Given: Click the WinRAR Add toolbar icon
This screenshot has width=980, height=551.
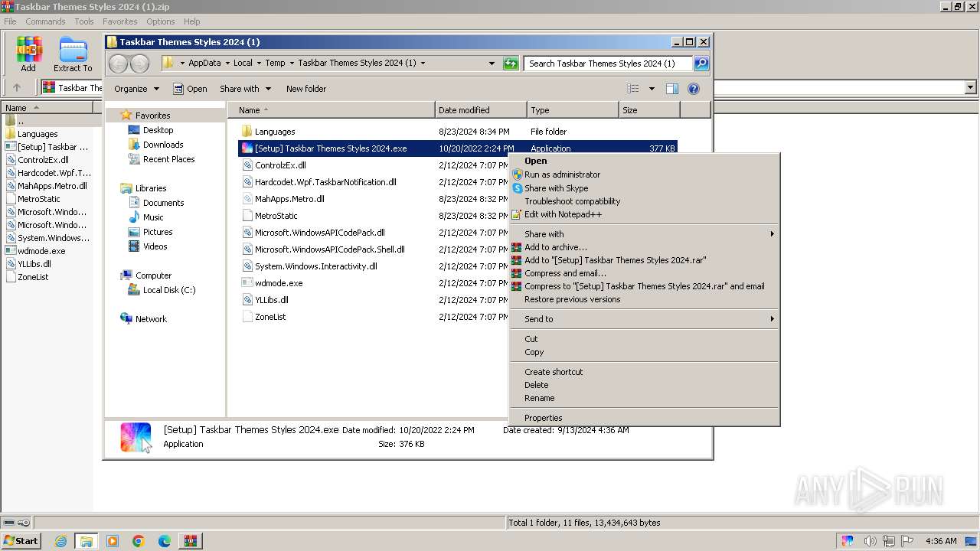Looking at the screenshot, I should (x=28, y=54).
